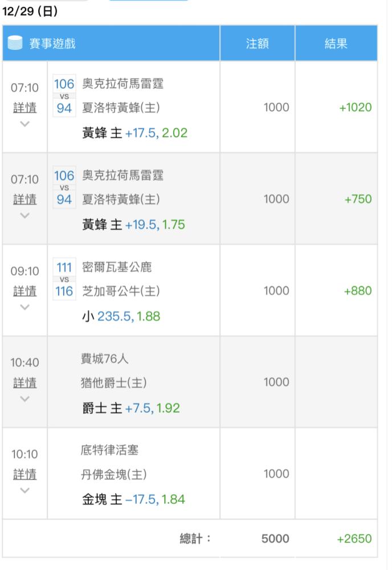Open 詳情 link for 09:10 Bucks vs Bulls game
392x570 pixels.
pos(24,291)
